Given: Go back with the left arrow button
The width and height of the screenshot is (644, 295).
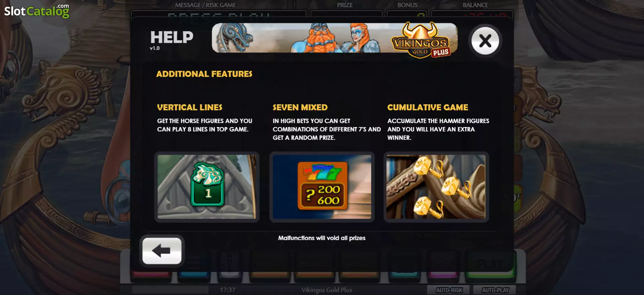Looking at the screenshot, I should coord(162,251).
